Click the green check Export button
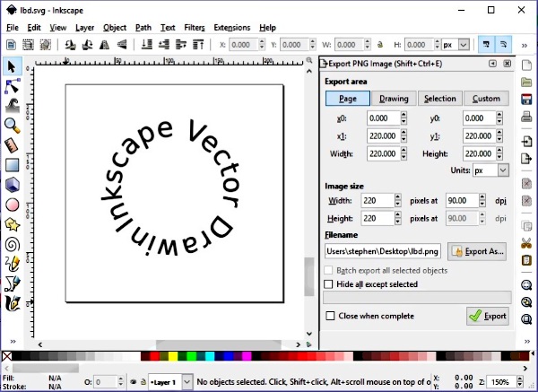The height and width of the screenshot is (392, 538). 488,316
